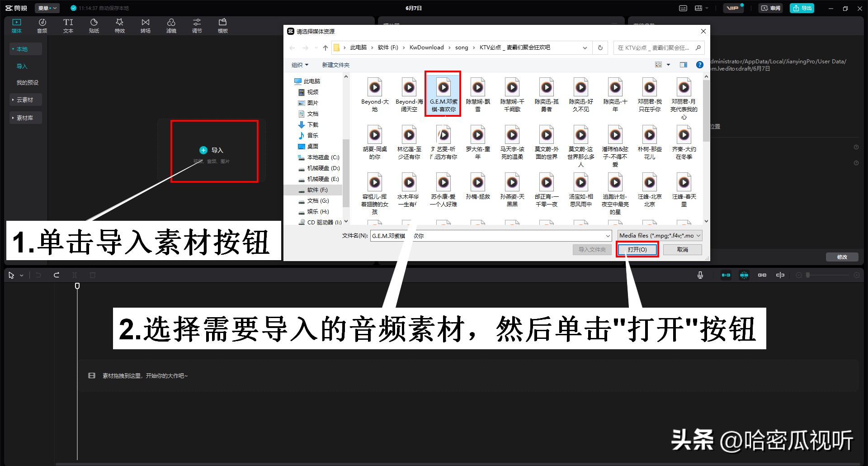Open the 滤镜 (Filters) panel
Screen dimensions: 868x466
click(171, 25)
